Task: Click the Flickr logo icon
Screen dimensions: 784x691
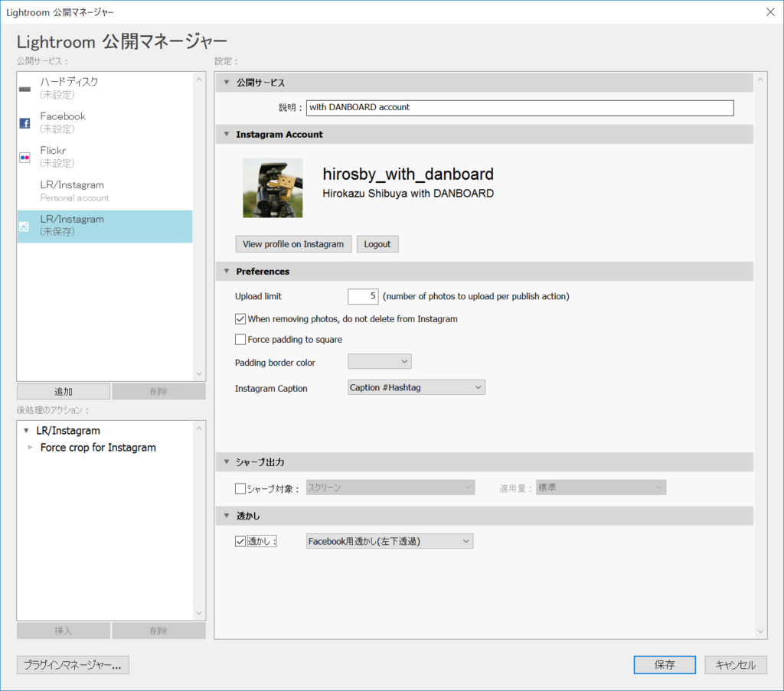Action: 24,158
